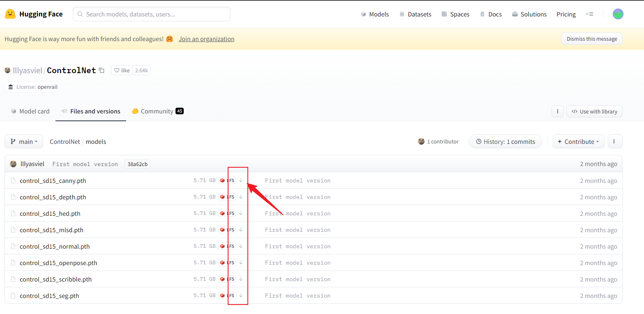Open the main branch dropdown
Viewport: 644px width, 314px height.
click(24, 141)
